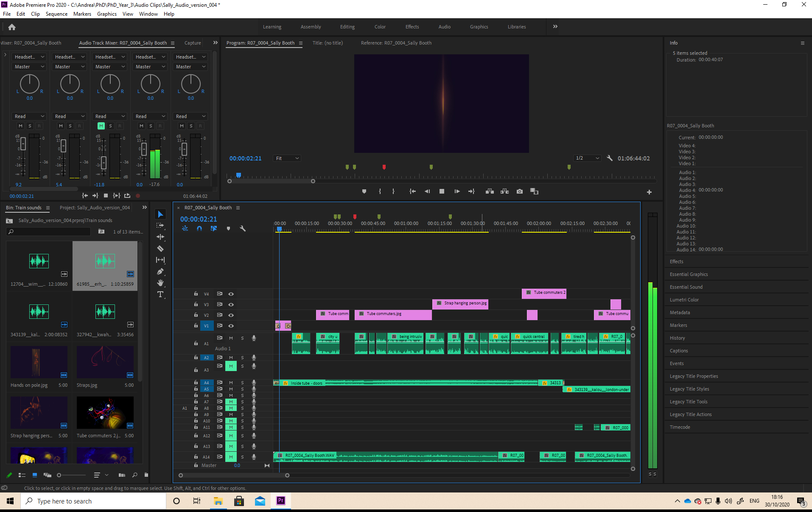
Task: Open the Capture tab
Action: click(x=193, y=43)
